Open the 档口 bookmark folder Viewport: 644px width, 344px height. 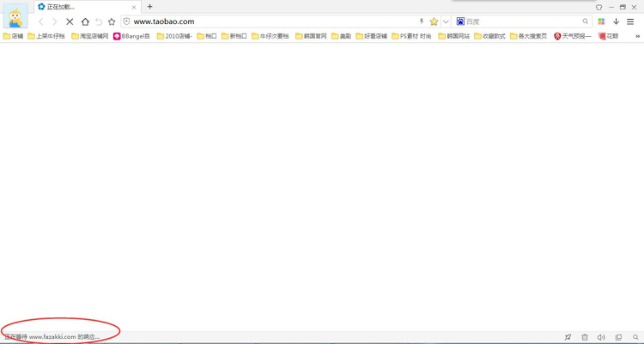point(207,36)
